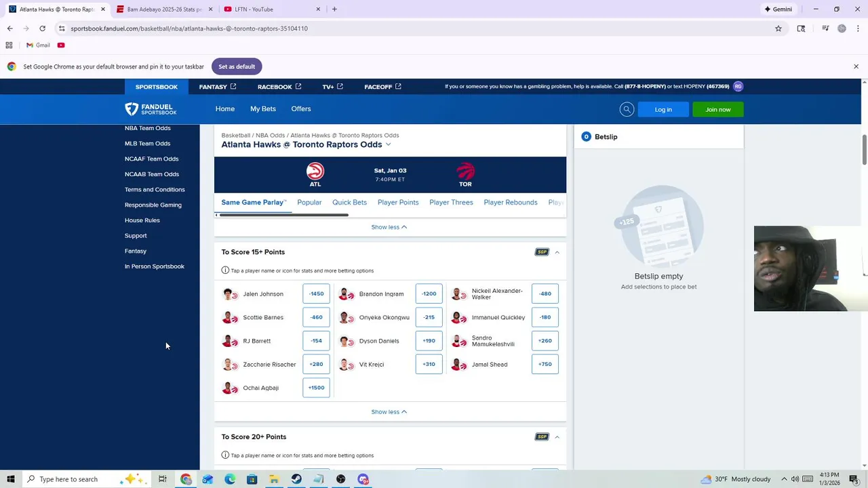868x488 pixels.
Task: Go back with the browser back arrow
Action: pyautogui.click(x=9, y=28)
